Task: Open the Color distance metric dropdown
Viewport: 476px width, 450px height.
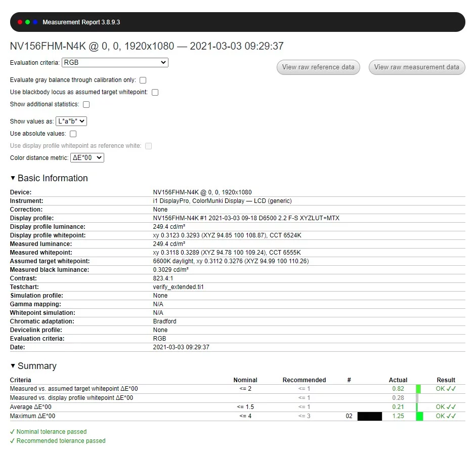Action: coord(86,157)
